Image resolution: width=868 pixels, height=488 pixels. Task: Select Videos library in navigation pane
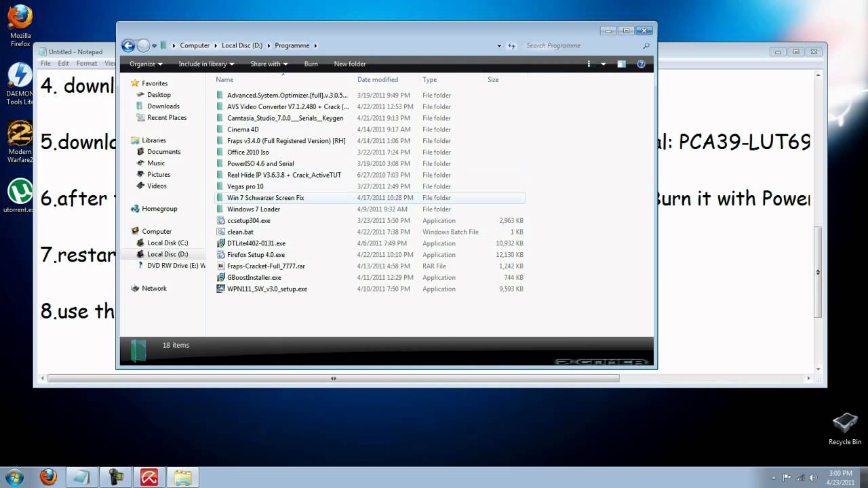157,186
